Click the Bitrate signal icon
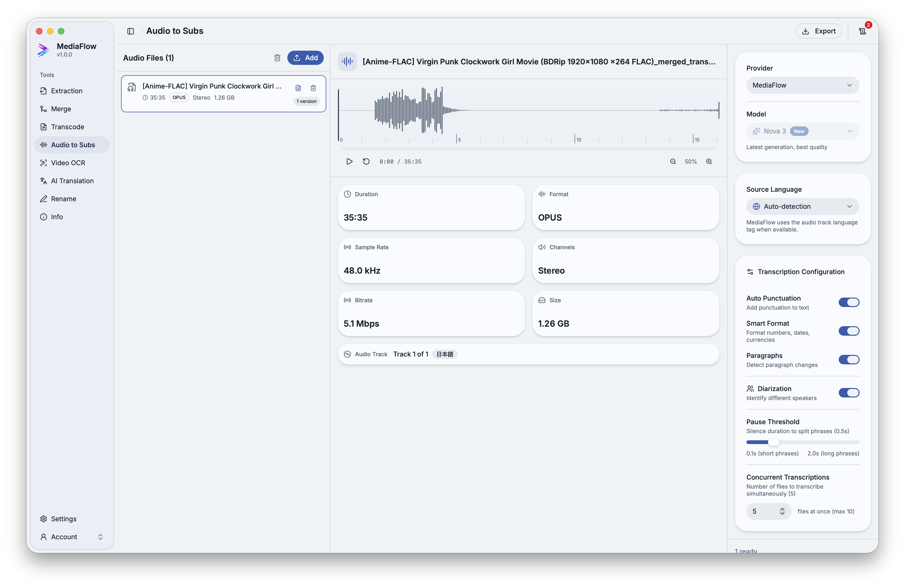Image resolution: width=905 pixels, height=588 pixels. pos(347,300)
